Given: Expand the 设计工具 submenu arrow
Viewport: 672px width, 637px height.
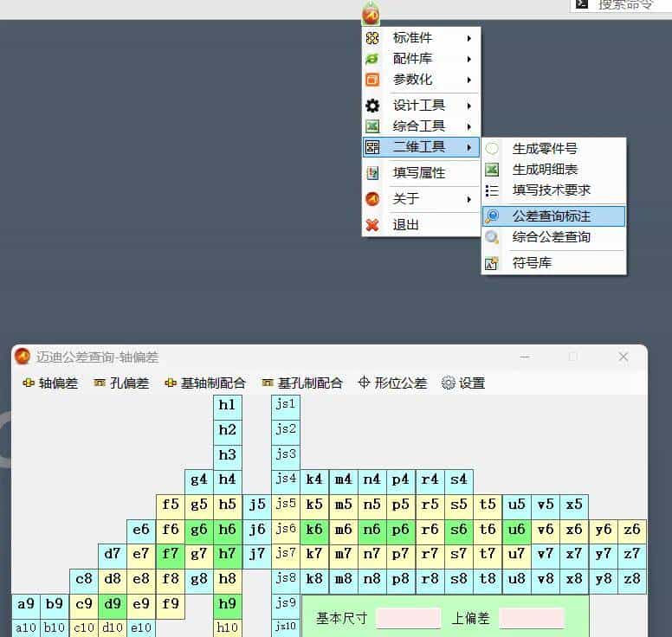Looking at the screenshot, I should [469, 106].
